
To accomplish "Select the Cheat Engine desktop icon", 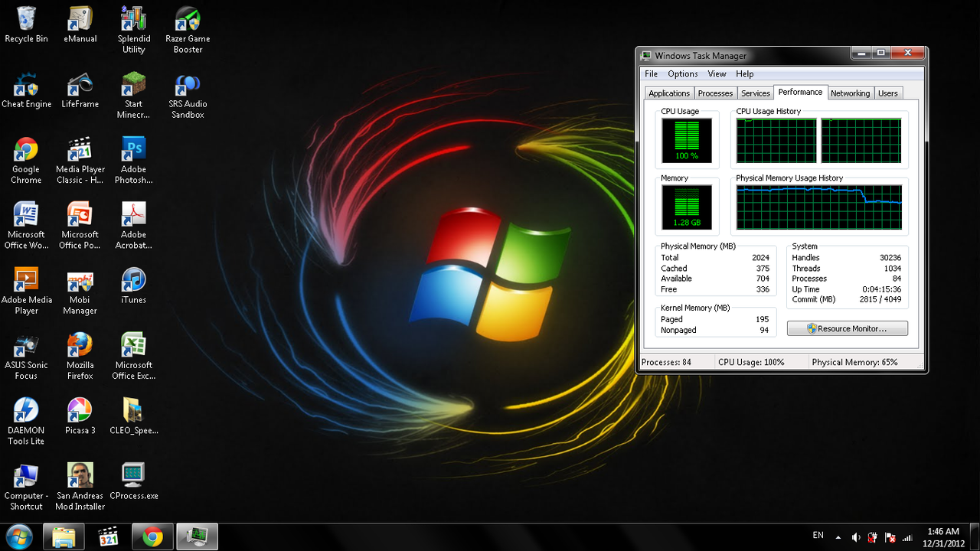I will click(26, 90).
